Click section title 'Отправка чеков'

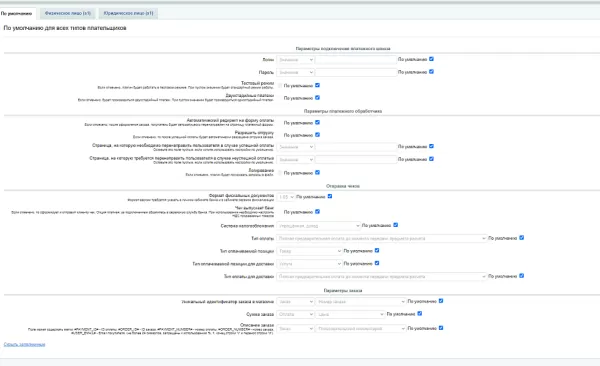click(343, 186)
